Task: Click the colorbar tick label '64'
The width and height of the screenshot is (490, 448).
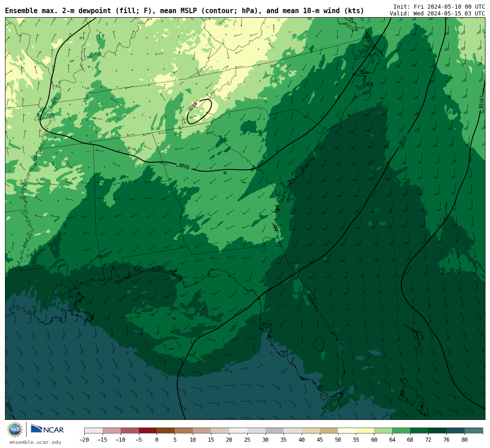Action: [x=392, y=439]
